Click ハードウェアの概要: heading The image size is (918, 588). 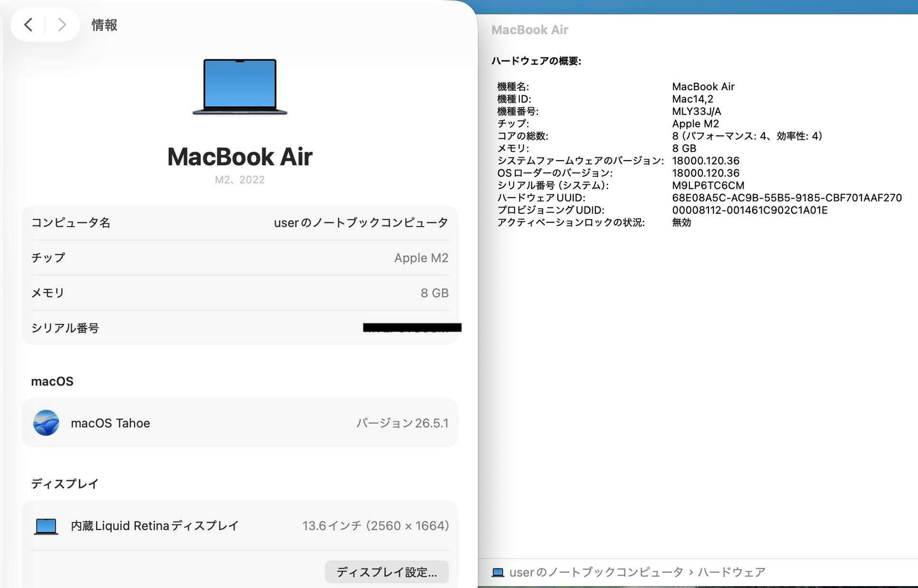click(x=536, y=61)
